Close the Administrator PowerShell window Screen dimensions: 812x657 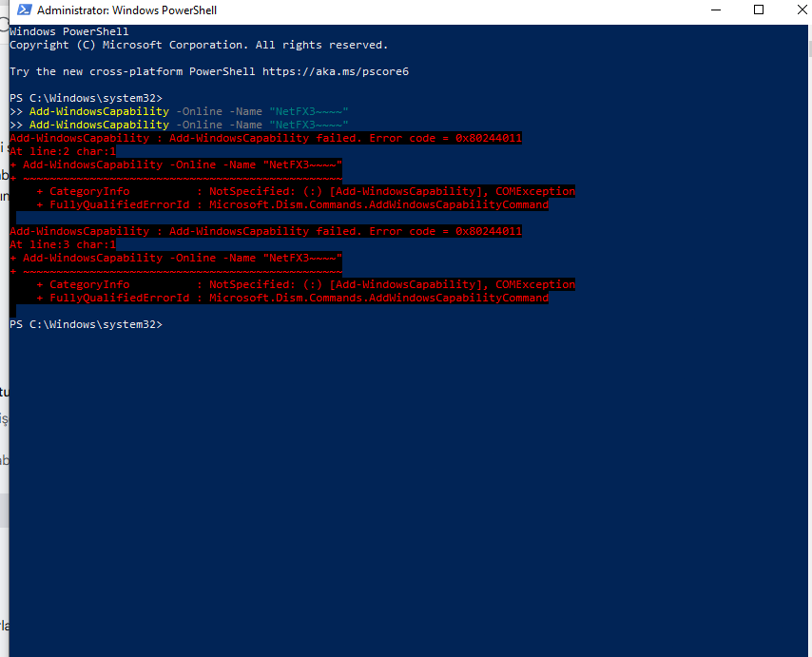click(x=801, y=10)
